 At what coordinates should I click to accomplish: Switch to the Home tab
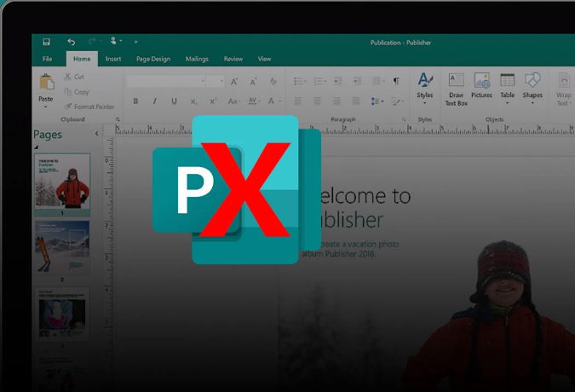click(82, 59)
